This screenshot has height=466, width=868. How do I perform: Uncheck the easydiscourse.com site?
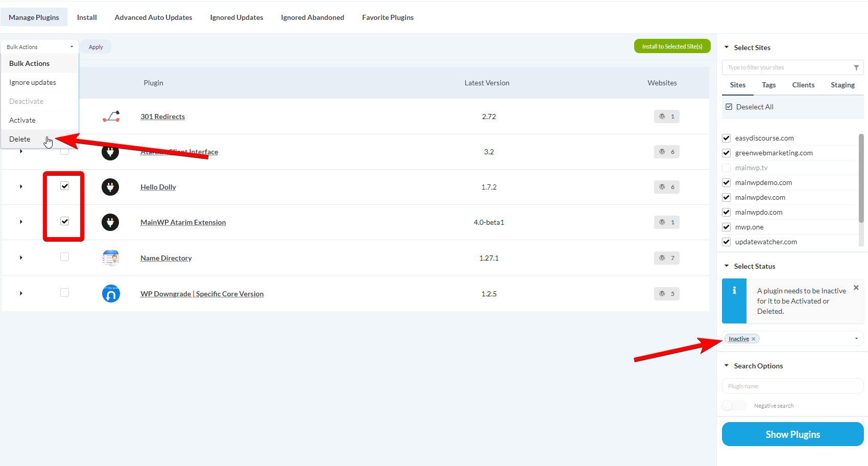pos(726,138)
